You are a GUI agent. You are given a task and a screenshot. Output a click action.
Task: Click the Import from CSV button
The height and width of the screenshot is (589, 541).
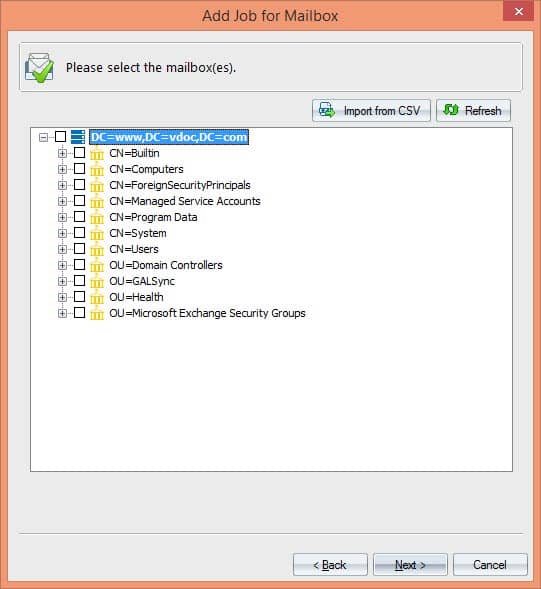[x=371, y=110]
